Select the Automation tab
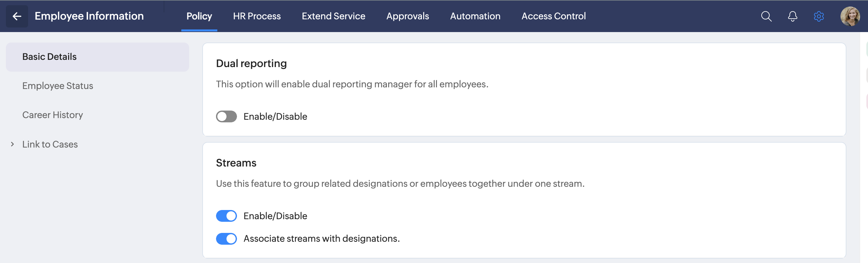The height and width of the screenshot is (263, 868). click(x=475, y=16)
